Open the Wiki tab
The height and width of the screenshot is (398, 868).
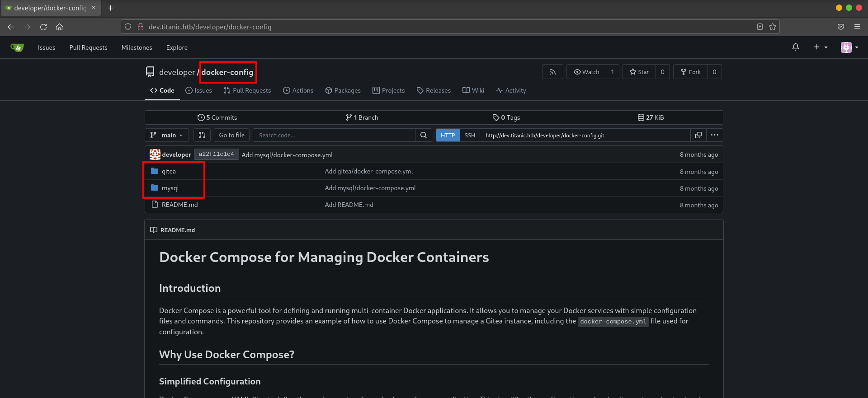click(473, 90)
